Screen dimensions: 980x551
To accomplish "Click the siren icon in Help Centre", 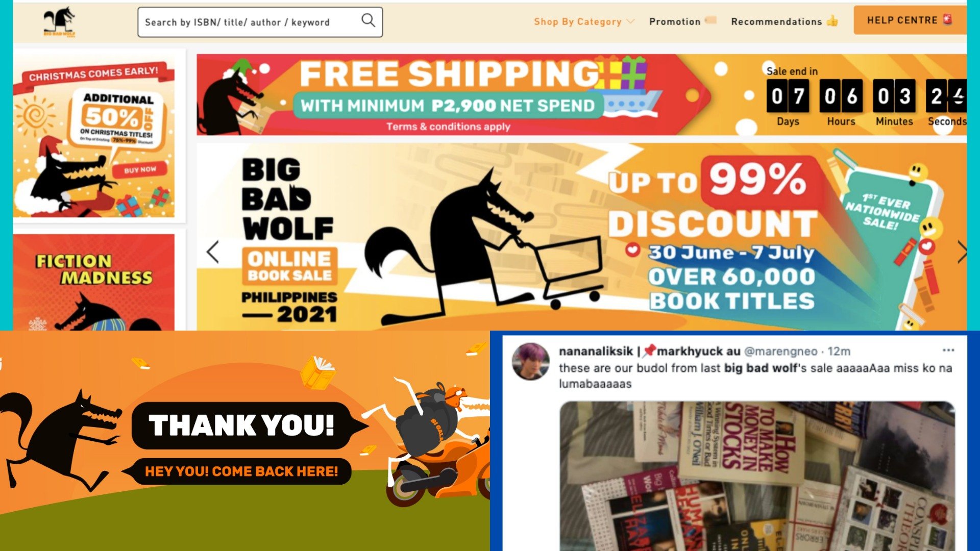I will point(948,20).
